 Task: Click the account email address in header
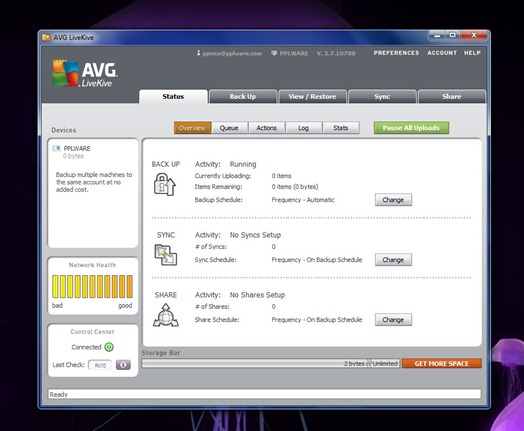pos(232,53)
